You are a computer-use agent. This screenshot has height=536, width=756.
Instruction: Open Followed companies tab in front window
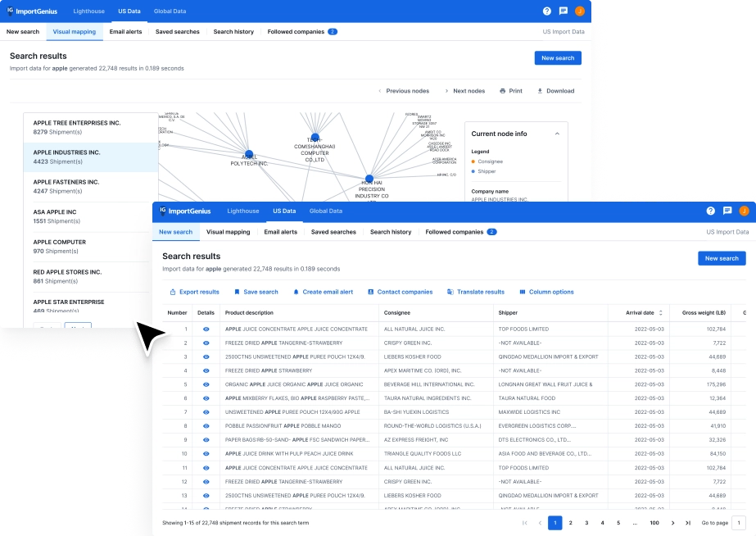[461, 232]
